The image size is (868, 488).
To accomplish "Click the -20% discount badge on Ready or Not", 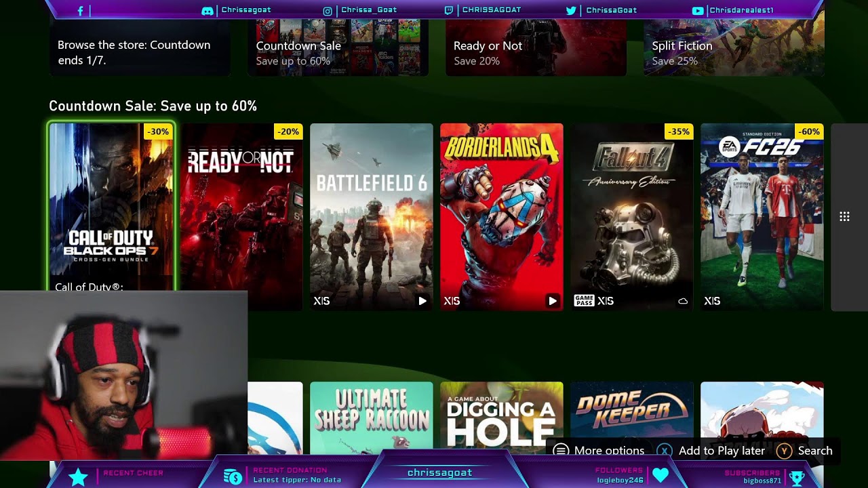I will click(x=288, y=131).
